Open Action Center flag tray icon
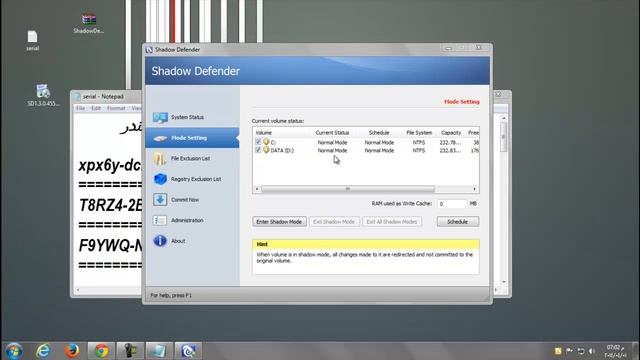This screenshot has height=360, width=640. pos(570,351)
